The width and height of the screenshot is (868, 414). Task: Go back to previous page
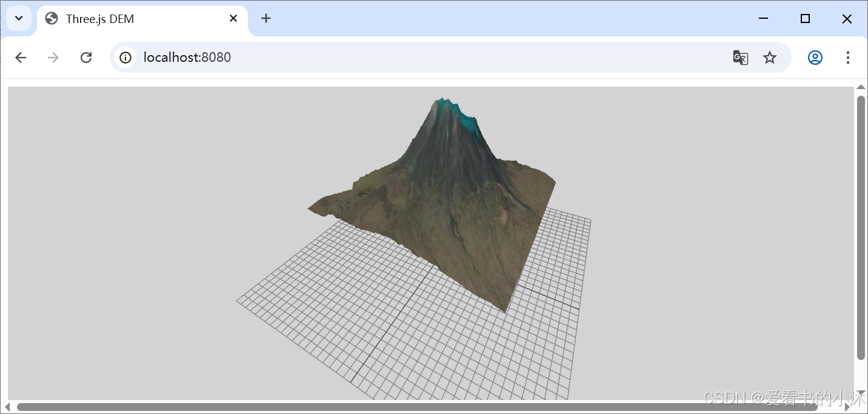point(21,58)
